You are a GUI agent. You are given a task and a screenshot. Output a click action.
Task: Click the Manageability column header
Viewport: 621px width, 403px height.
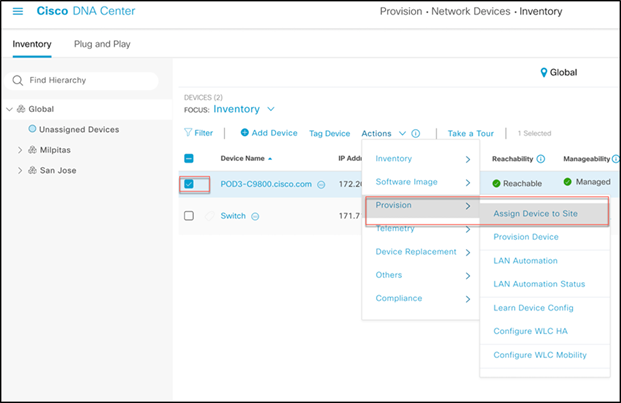pyautogui.click(x=587, y=159)
